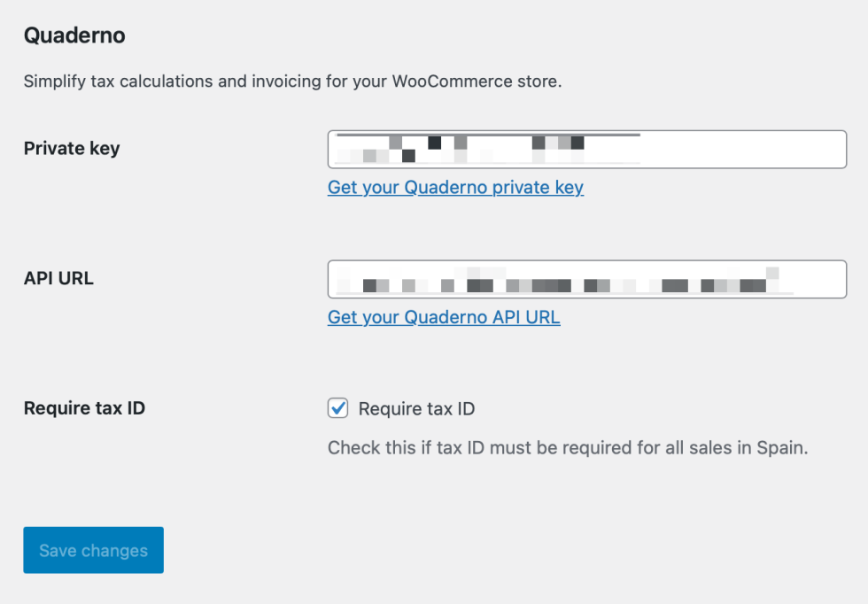The width and height of the screenshot is (868, 604).
Task: Uncheck the Require tax ID checkbox
Action: point(337,408)
